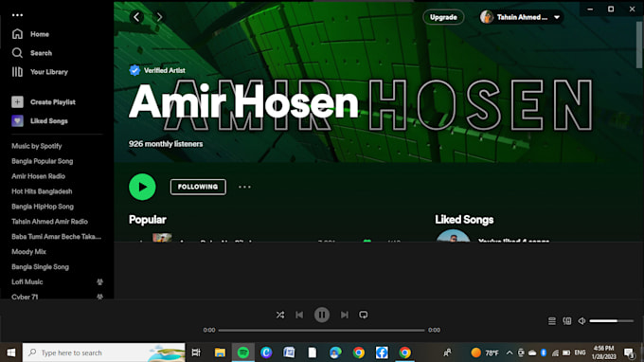The height and width of the screenshot is (362, 644).
Task: Click ENG language indicator
Action: (580, 353)
